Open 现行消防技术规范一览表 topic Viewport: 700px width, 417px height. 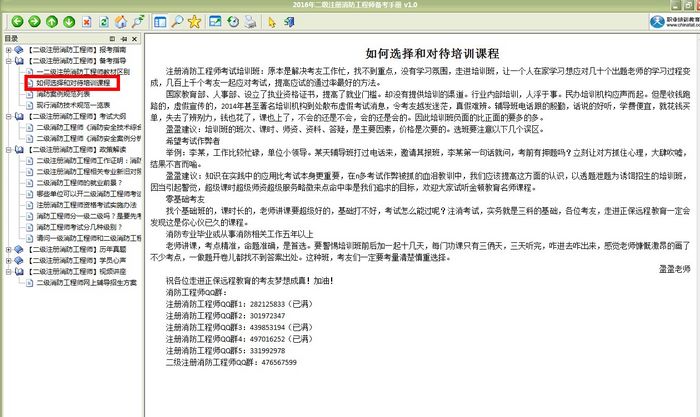click(73, 105)
